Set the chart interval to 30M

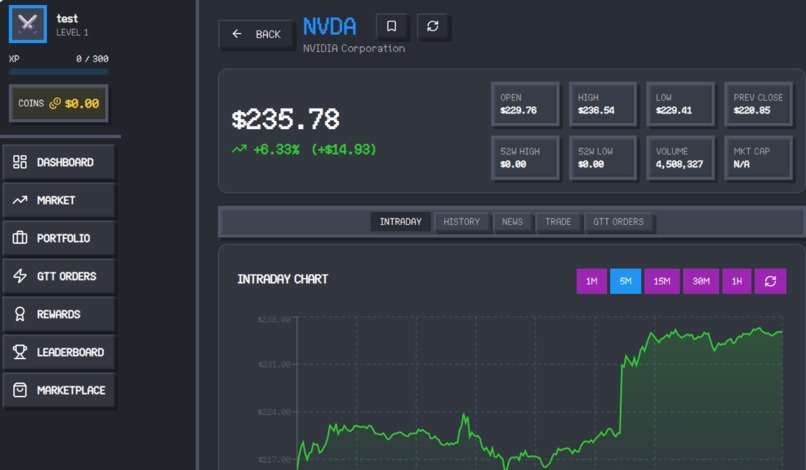pyautogui.click(x=701, y=281)
